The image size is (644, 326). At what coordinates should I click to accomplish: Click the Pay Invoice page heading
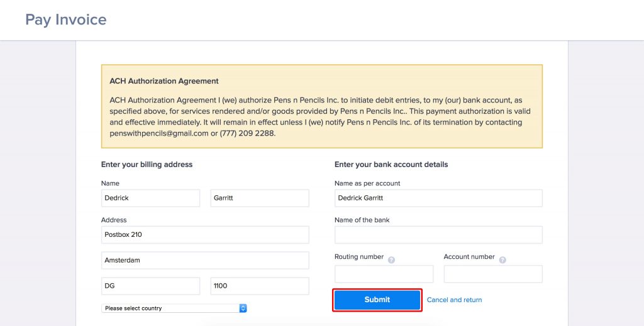(x=65, y=19)
